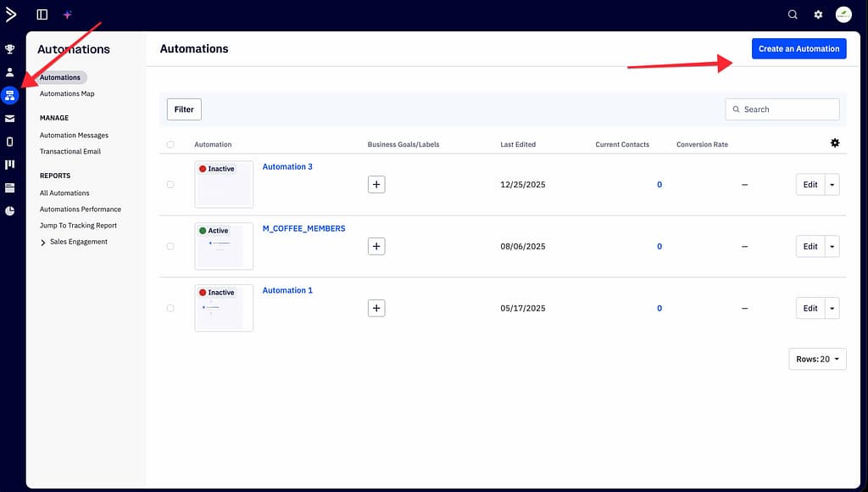
Task: Open the M_COFFEE_MEMBERS automation link
Action: point(303,228)
